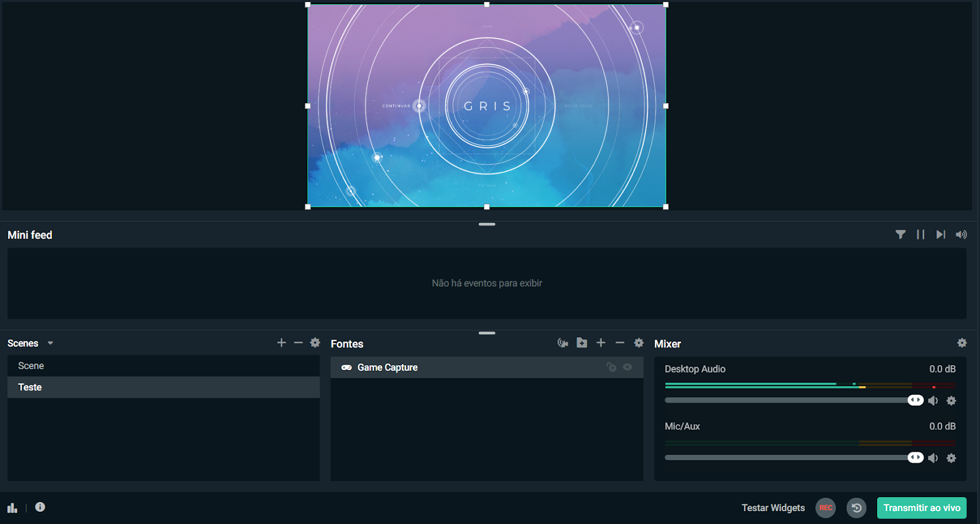The width and height of the screenshot is (980, 524).
Task: Mute Mini feed alert sound
Action: (x=962, y=235)
